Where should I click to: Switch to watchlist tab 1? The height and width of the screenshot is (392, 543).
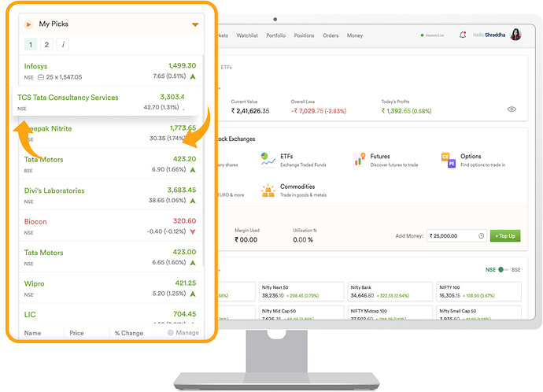point(31,44)
